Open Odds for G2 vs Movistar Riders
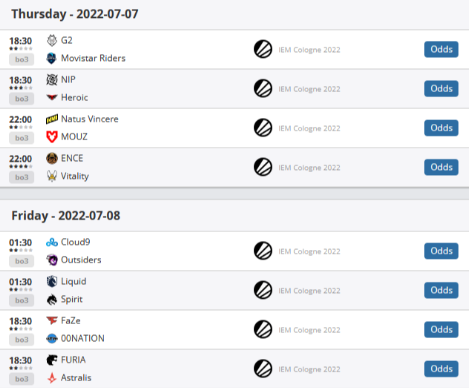 click(x=441, y=49)
